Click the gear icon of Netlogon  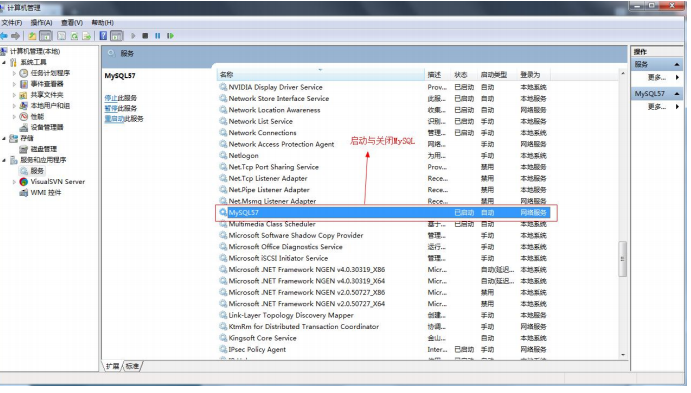[223, 155]
